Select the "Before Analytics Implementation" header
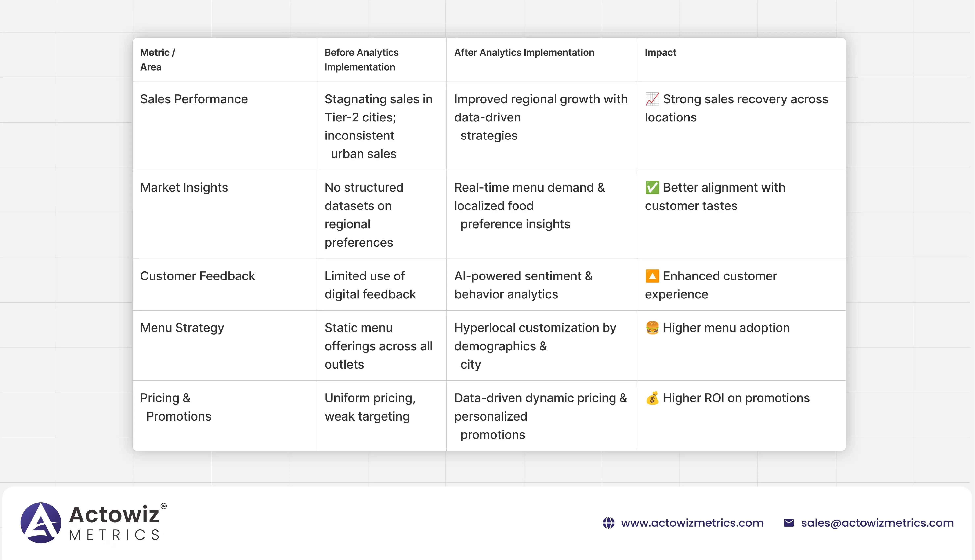 (x=361, y=60)
